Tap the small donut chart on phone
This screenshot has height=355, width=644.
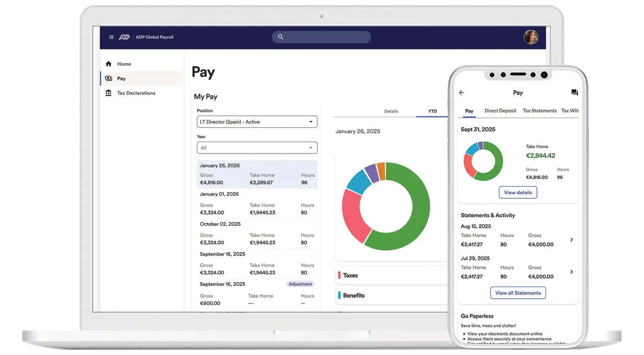483,161
